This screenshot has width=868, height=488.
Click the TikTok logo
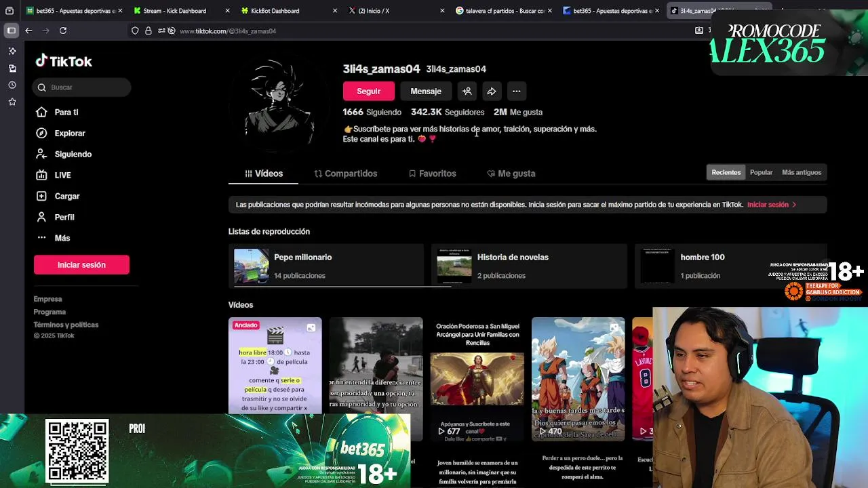point(64,61)
